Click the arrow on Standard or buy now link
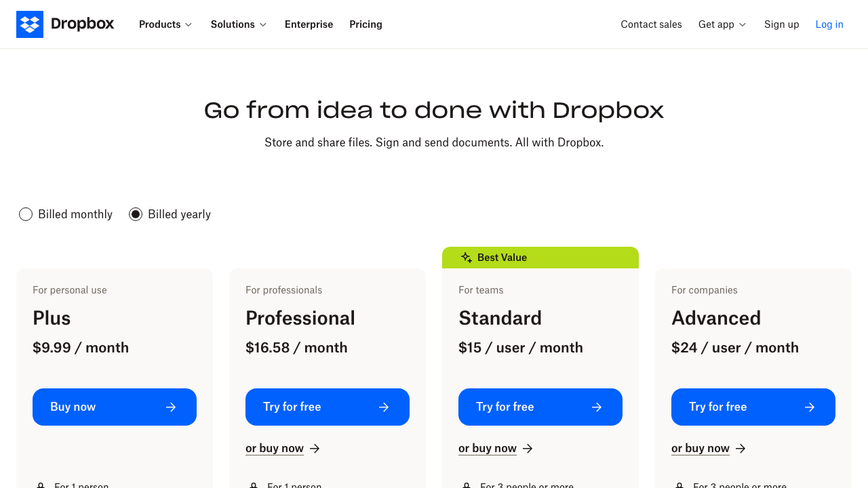 click(528, 448)
